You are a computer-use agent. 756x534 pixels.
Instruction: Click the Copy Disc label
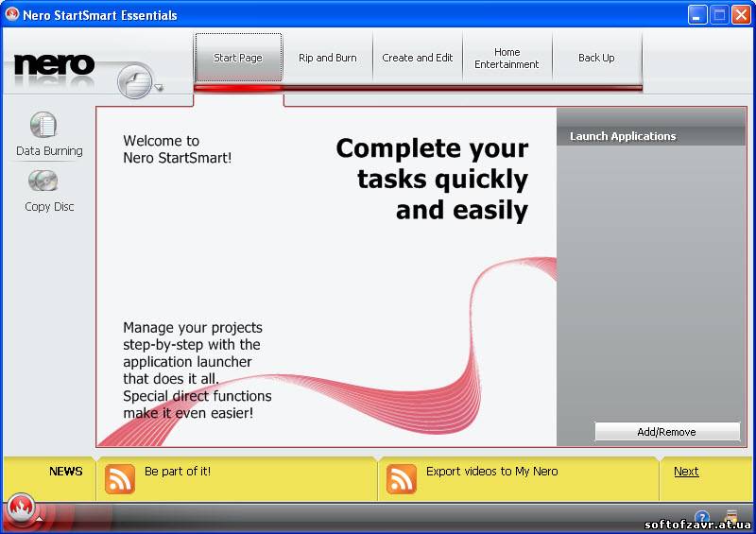49,206
